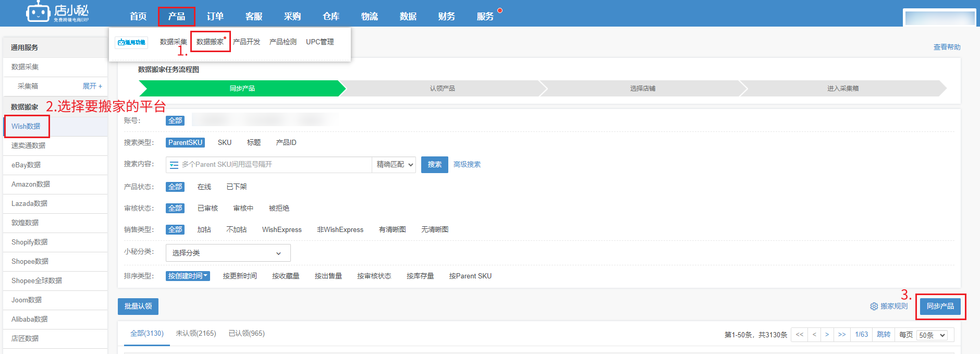Sort by 按更新时间
The image size is (980, 354).
[x=240, y=276]
